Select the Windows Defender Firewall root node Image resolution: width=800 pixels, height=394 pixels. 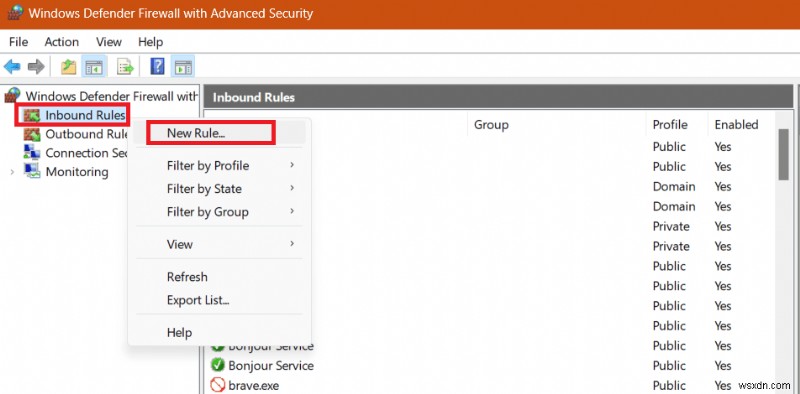tap(111, 96)
